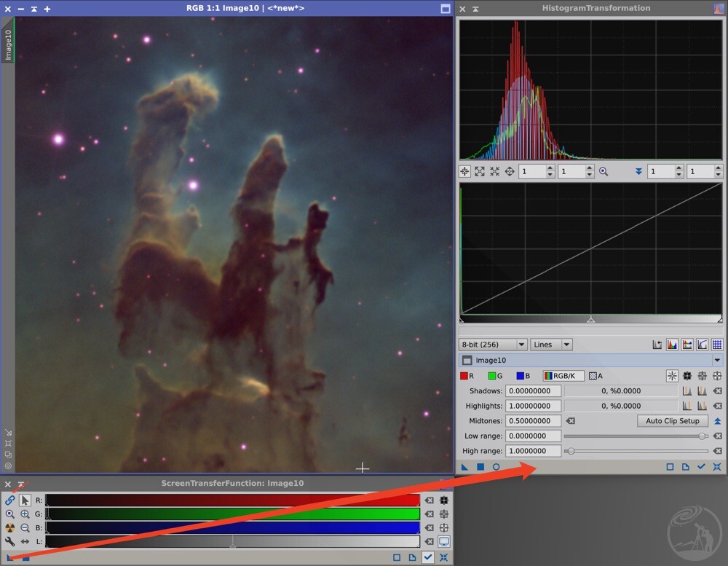Click the blue double-up arrow beside Auto Clip Setup

[x=717, y=421]
